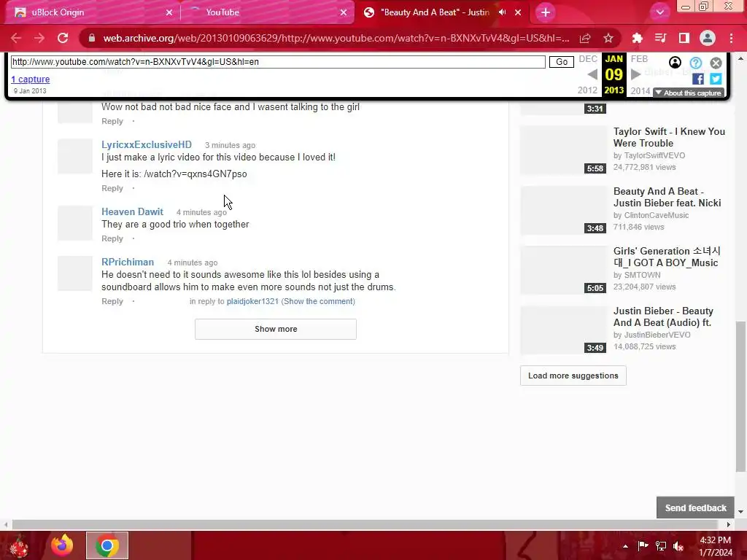Screen dimensions: 747x560
Task: Share capture on Facebook
Action: point(698,79)
